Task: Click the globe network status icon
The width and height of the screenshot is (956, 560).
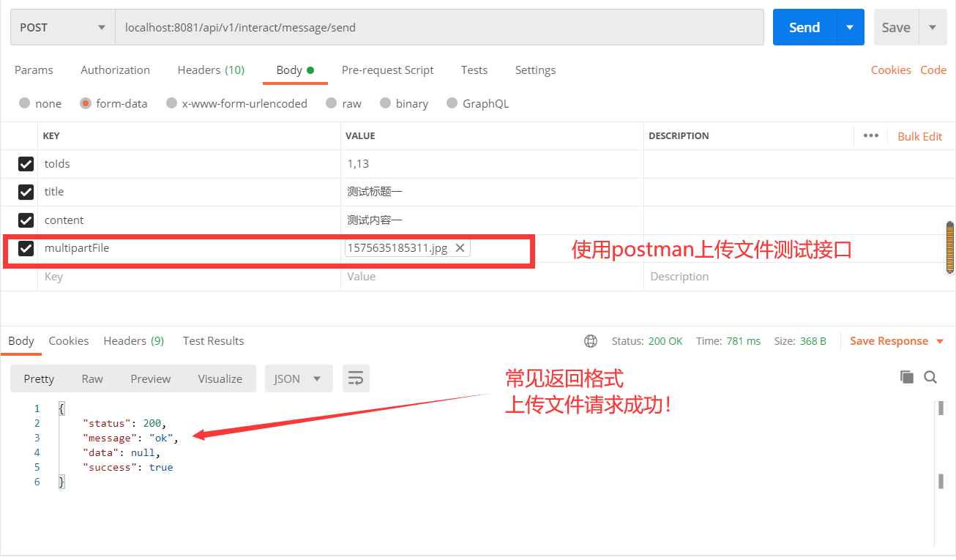Action: (591, 340)
